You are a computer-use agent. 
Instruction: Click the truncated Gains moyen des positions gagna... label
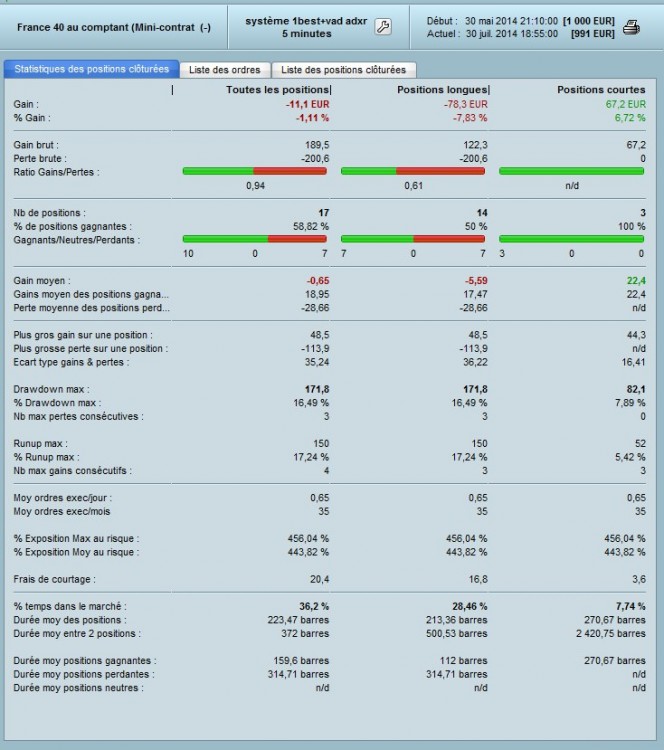[x=91, y=294]
